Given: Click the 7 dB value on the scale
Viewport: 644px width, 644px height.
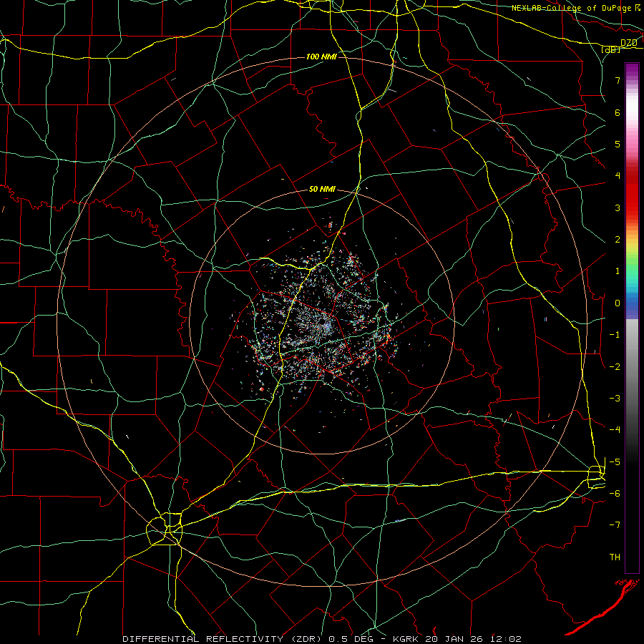Looking at the screenshot, I should [x=618, y=80].
